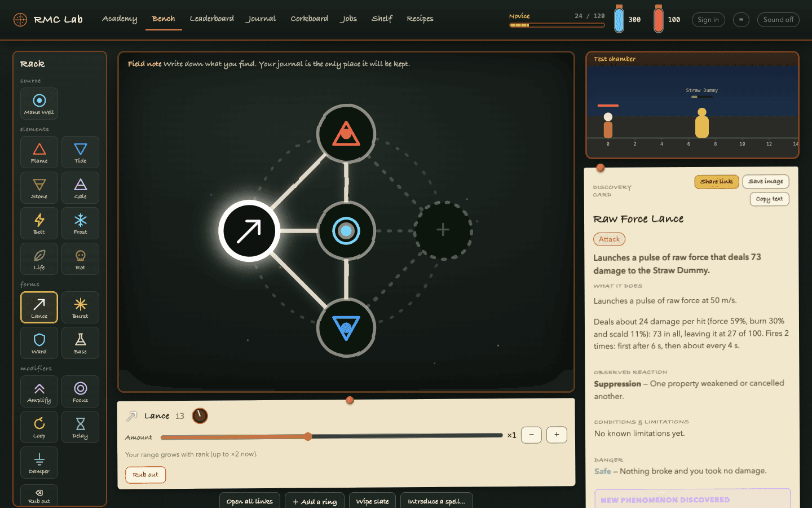The image size is (812, 508).
Task: Pick the Gale element tile
Action: pos(80,187)
